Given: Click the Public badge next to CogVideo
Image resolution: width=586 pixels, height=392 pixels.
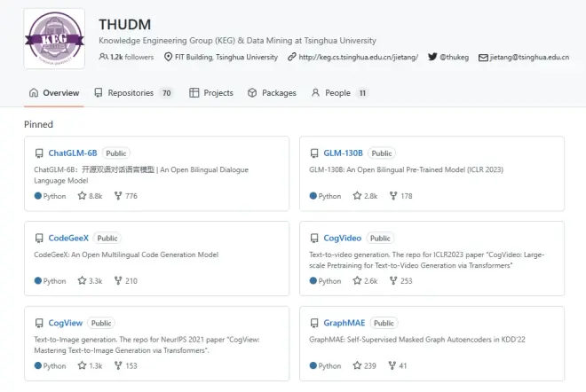Looking at the screenshot, I should point(380,239).
